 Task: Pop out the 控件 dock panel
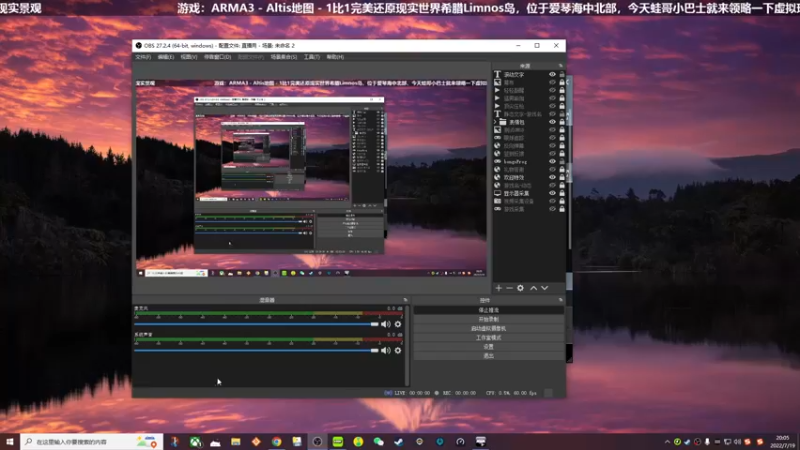pos(561,300)
